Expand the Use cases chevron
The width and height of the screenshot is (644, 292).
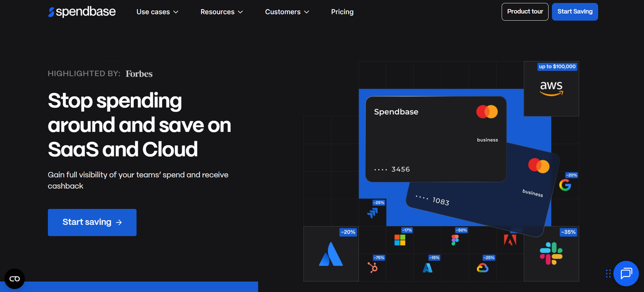176,12
